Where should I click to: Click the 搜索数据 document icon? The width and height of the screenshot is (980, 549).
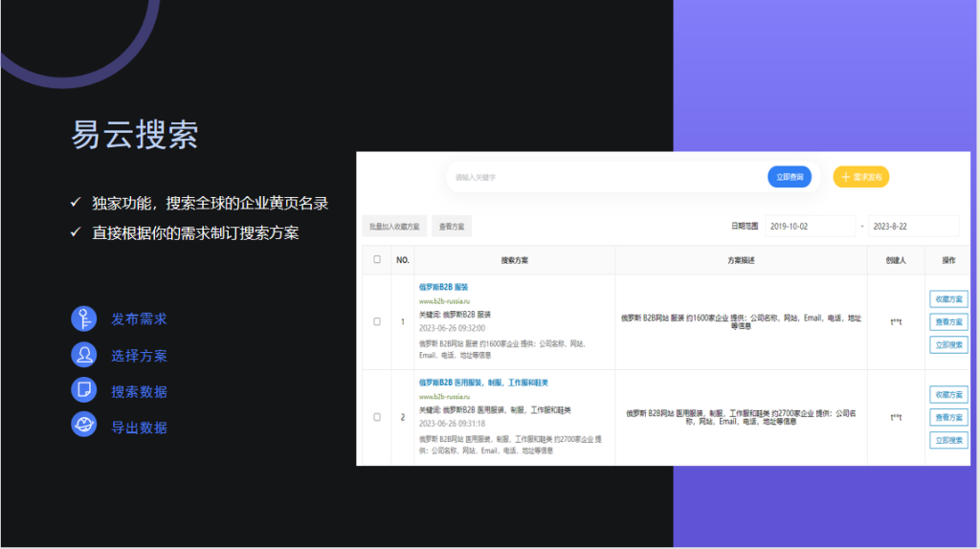click(84, 390)
